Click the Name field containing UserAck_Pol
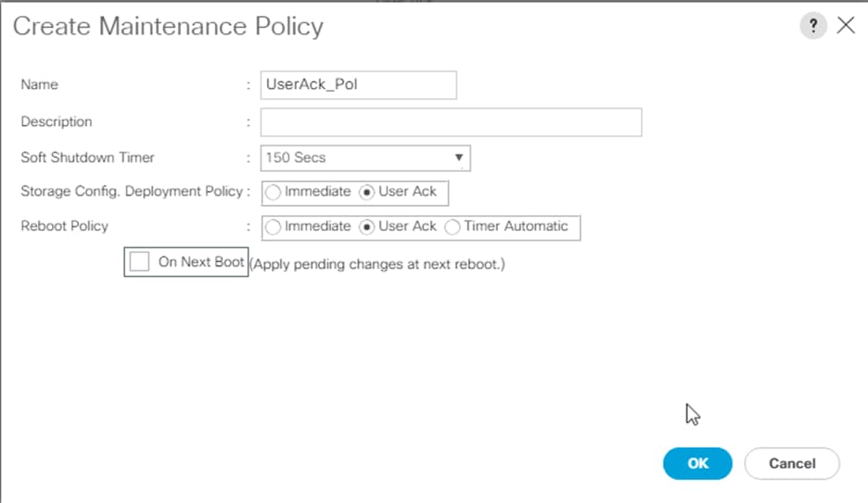 pyautogui.click(x=359, y=84)
